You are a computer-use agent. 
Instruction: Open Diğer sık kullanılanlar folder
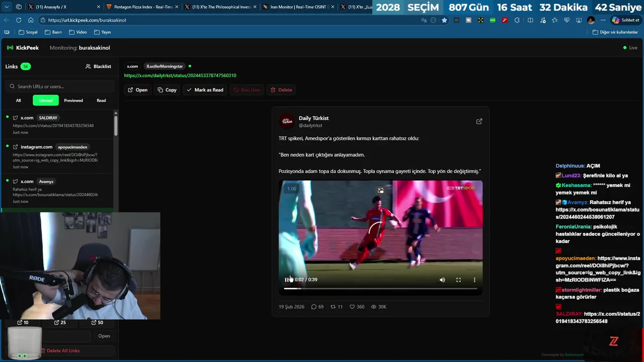coord(615,32)
